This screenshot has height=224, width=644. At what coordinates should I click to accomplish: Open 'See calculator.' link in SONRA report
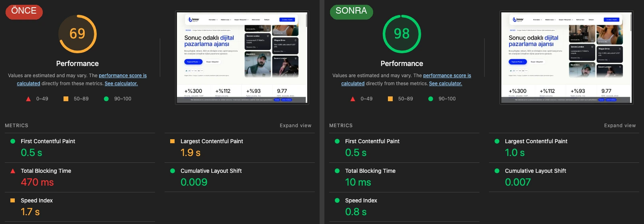click(445, 84)
